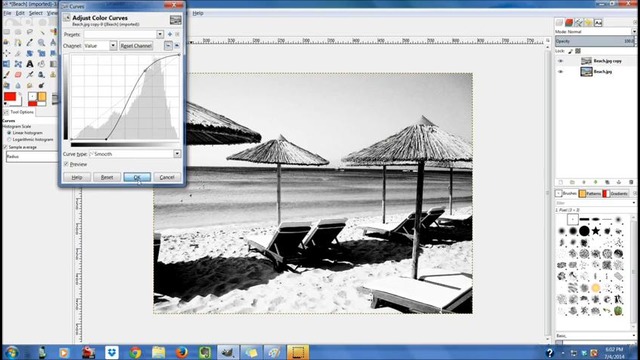Viewport: 640px width, 360px height.
Task: Launch Google Chrome from taskbar
Action: coord(136,352)
